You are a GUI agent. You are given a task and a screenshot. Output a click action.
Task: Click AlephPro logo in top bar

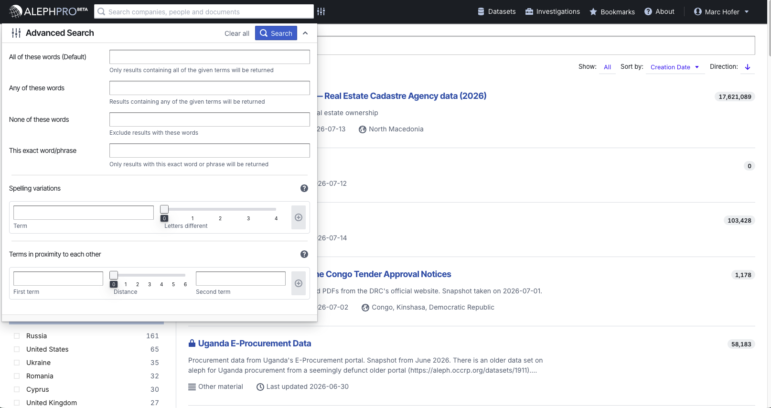coord(48,11)
